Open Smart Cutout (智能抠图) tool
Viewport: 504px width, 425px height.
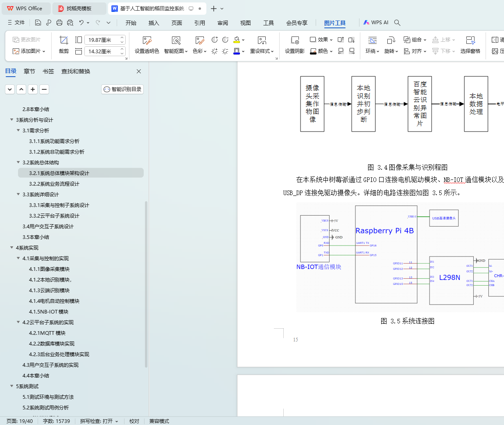[176, 45]
